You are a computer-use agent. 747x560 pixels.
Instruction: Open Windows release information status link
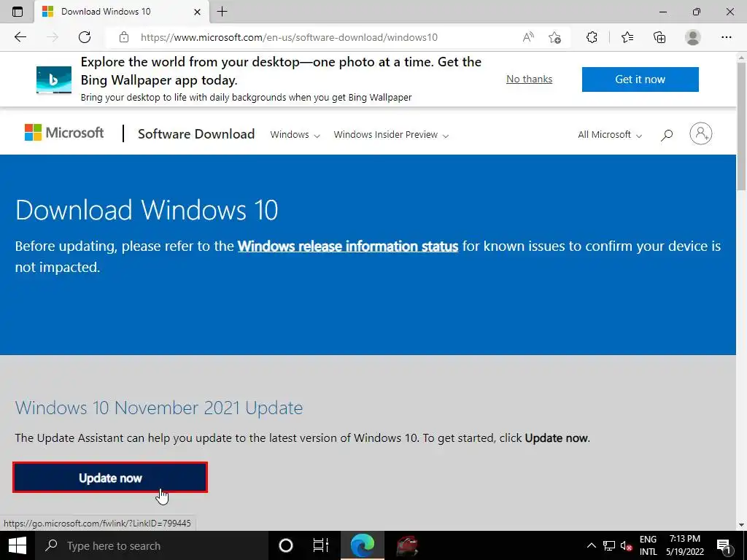click(x=348, y=246)
